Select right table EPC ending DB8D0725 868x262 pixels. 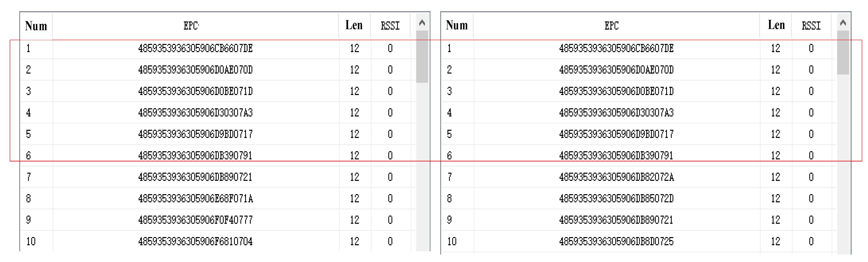[x=616, y=241]
